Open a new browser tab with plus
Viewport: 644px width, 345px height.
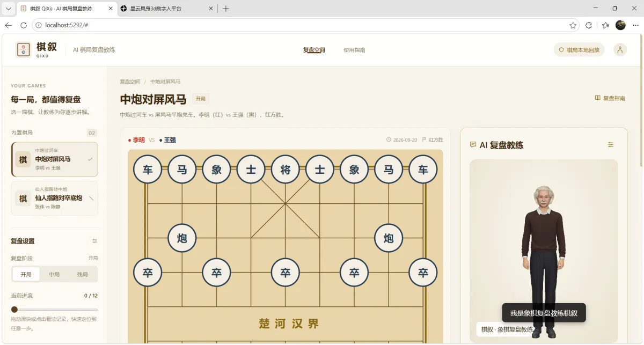click(x=226, y=9)
